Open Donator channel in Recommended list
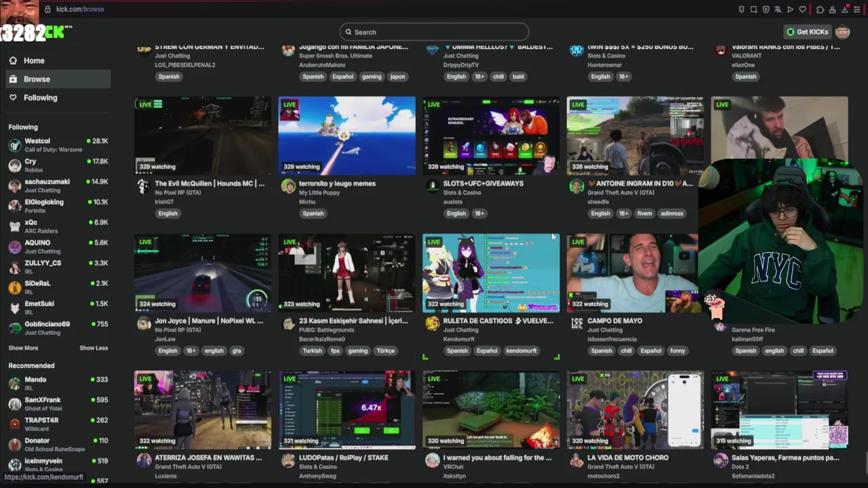 58,445
